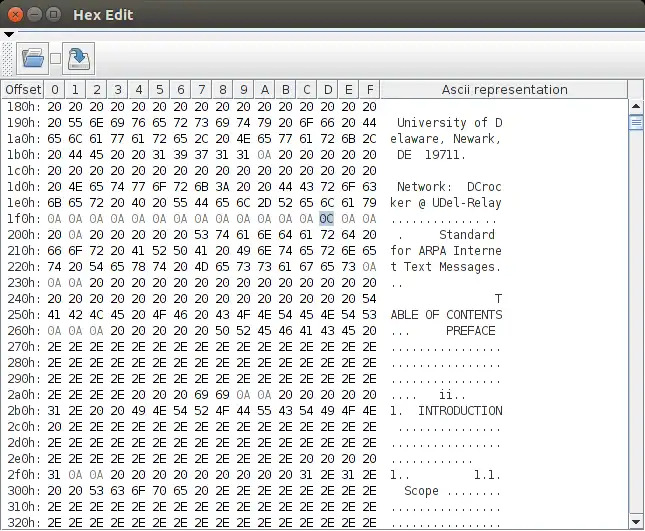
Task: Click column header A
Action: 264,90
